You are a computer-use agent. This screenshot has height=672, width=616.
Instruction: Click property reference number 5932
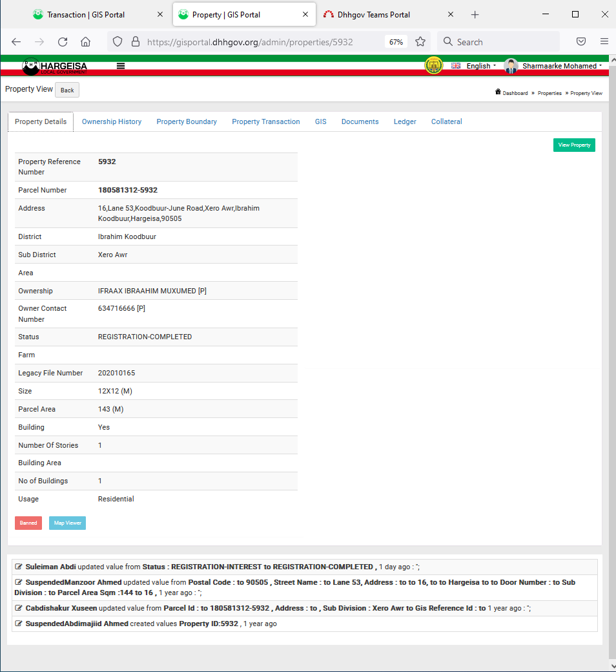tap(107, 162)
